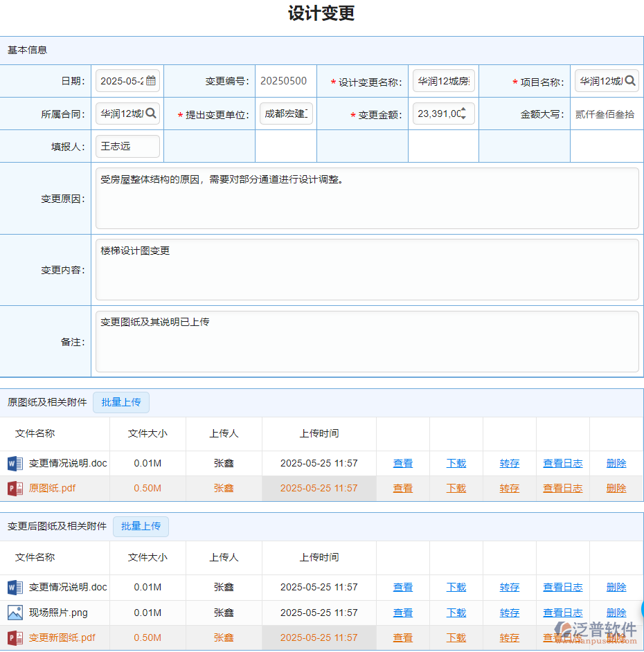Image resolution: width=644 pixels, height=652 pixels.
Task: Click the search magnifier beside 所属合同
Action: pos(152,113)
